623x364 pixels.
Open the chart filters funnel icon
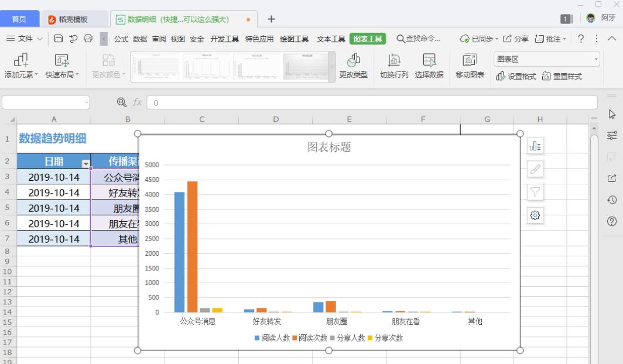[535, 192]
